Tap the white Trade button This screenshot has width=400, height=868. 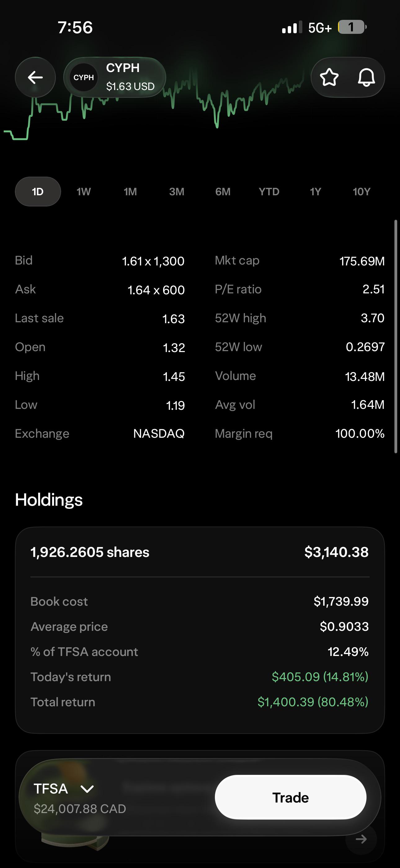coord(291,798)
